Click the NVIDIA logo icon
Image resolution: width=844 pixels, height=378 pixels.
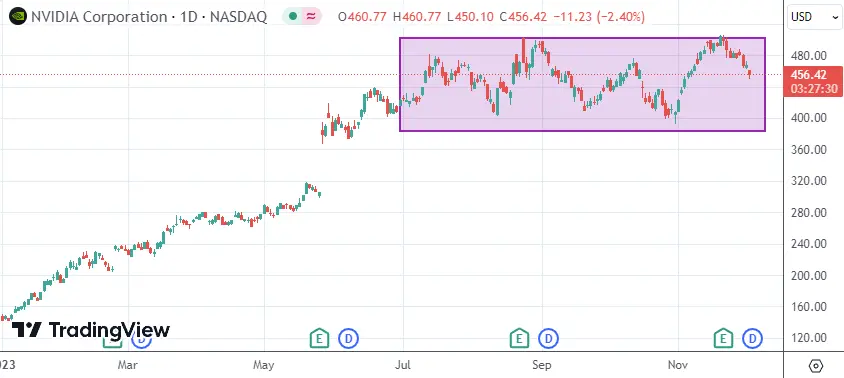point(18,16)
